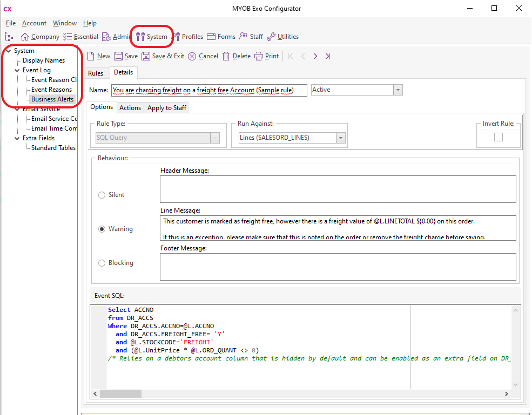Click in the Footer Message box
Screen dimensions: 532x415
[x=338, y=267]
